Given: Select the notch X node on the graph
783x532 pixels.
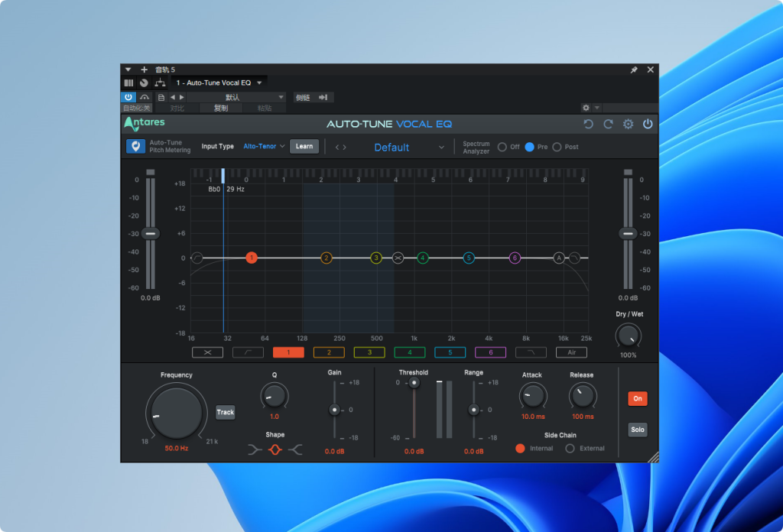Looking at the screenshot, I should click(x=398, y=258).
